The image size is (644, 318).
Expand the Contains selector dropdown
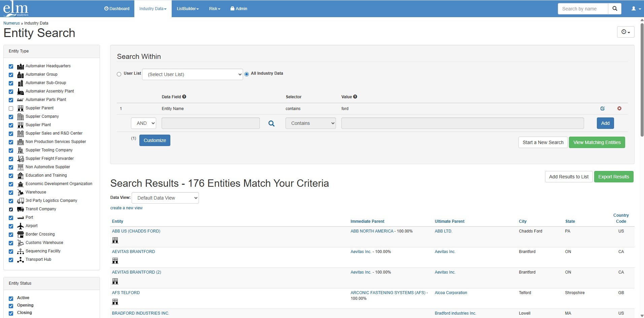(310, 123)
